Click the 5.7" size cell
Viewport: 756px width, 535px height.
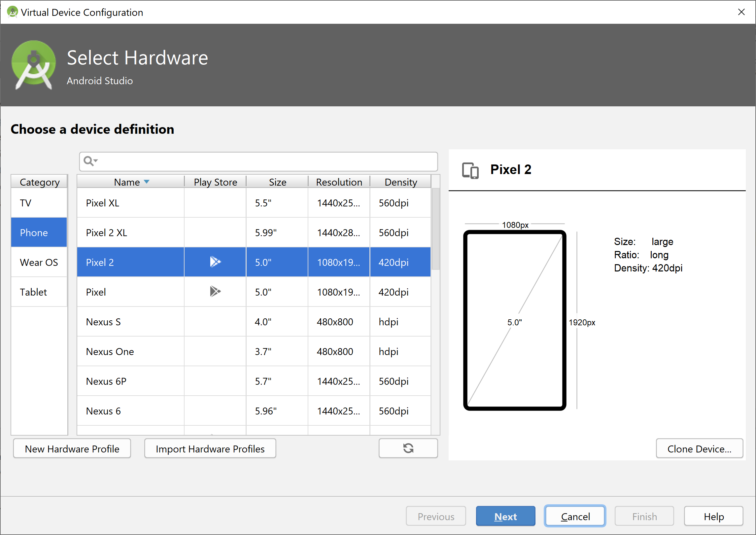pos(277,381)
